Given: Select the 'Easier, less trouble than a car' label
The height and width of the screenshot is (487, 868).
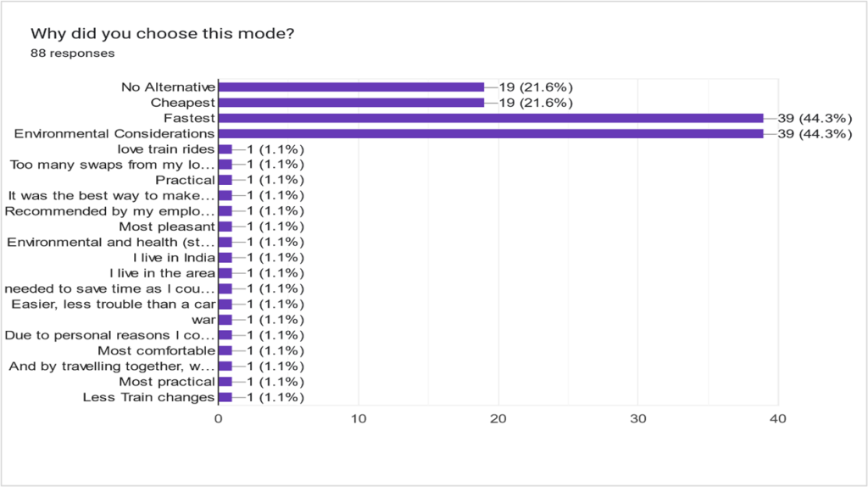Looking at the screenshot, I should click(113, 304).
